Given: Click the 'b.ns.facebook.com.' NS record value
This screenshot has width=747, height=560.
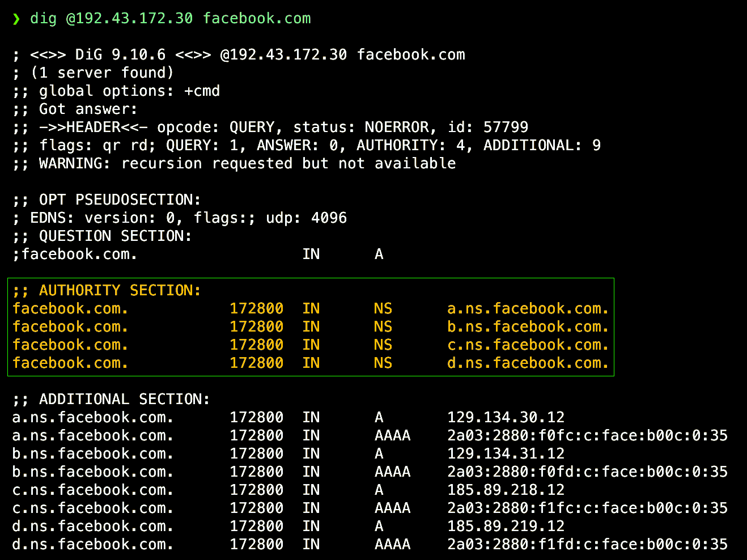Looking at the screenshot, I should point(528,327).
